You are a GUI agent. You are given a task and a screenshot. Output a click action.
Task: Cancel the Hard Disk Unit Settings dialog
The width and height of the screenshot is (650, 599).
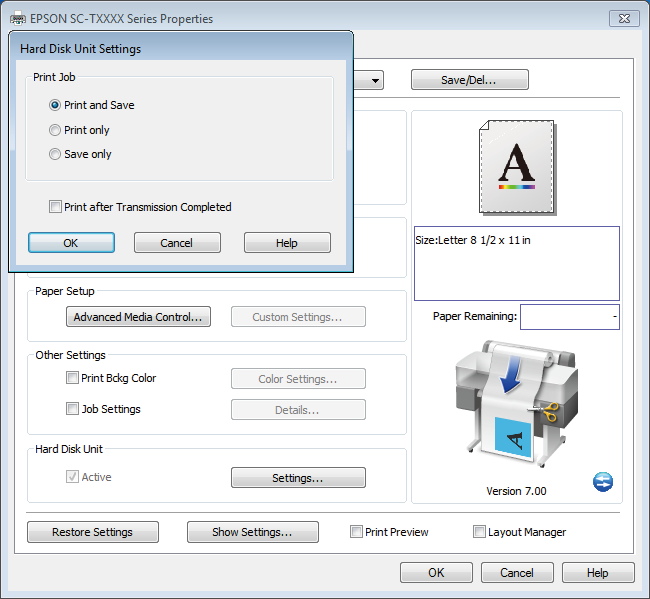point(177,243)
